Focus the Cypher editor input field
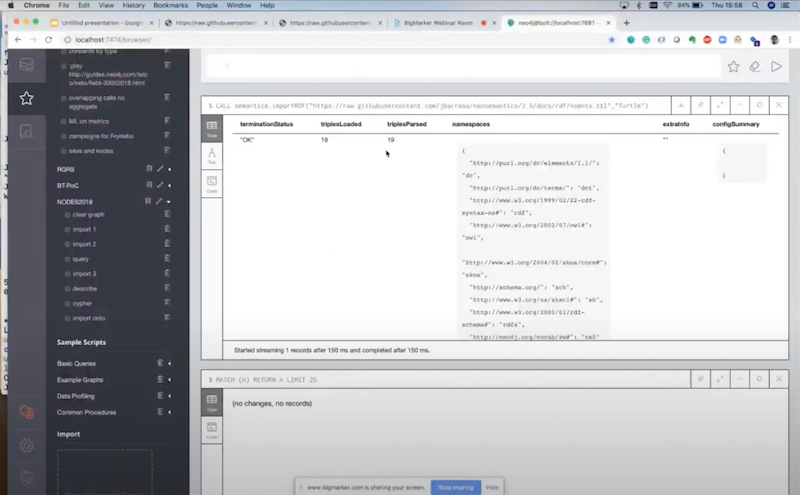This screenshot has height=495, width=800. tap(463, 66)
